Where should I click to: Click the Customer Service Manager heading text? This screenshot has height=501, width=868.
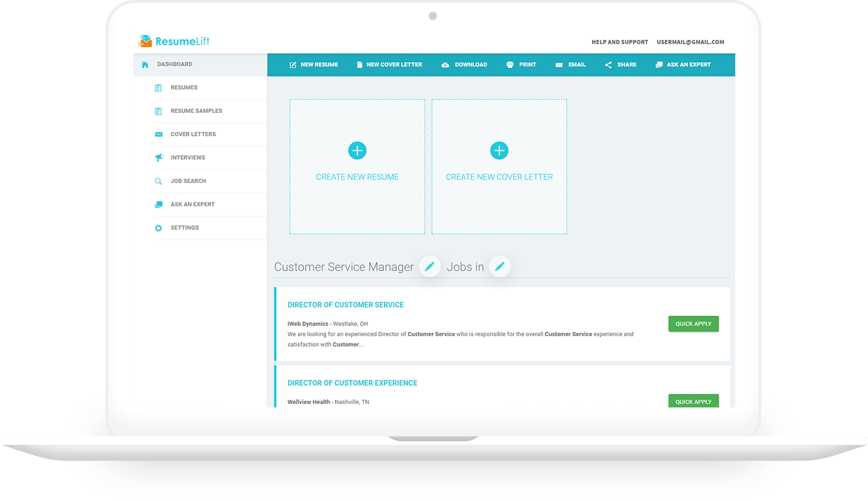coord(344,267)
